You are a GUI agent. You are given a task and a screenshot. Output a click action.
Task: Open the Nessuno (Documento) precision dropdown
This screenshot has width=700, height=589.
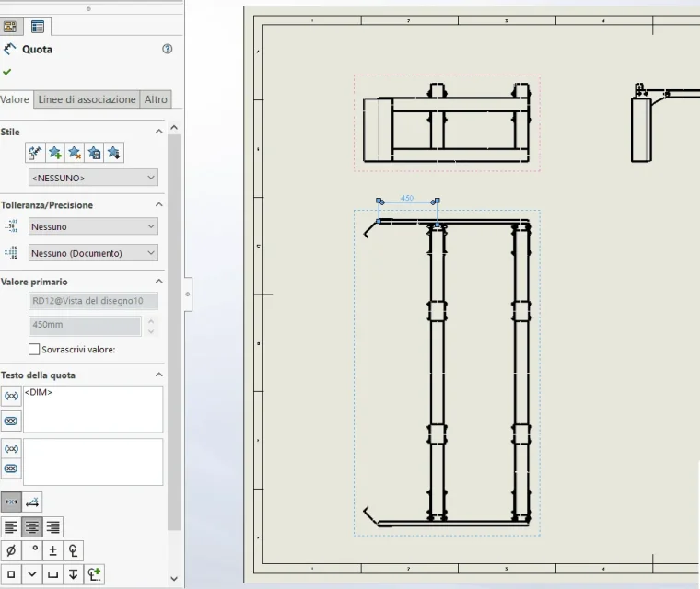click(x=93, y=253)
